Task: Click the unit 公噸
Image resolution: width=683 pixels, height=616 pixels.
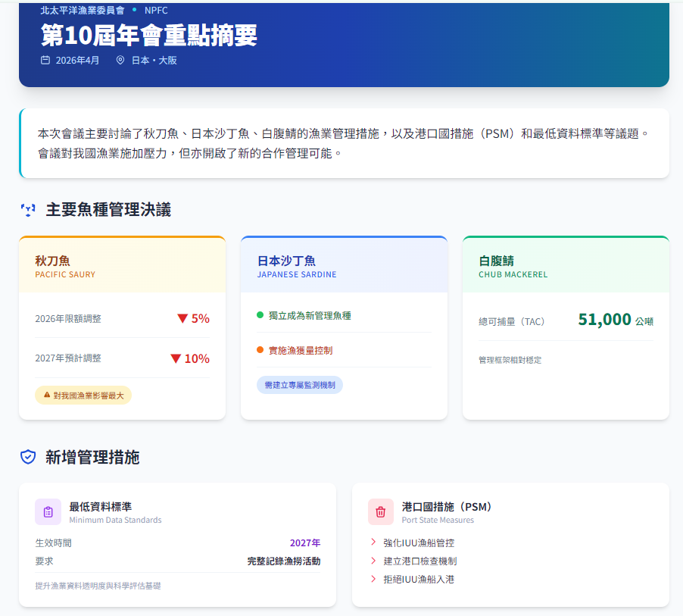Action: coord(644,322)
